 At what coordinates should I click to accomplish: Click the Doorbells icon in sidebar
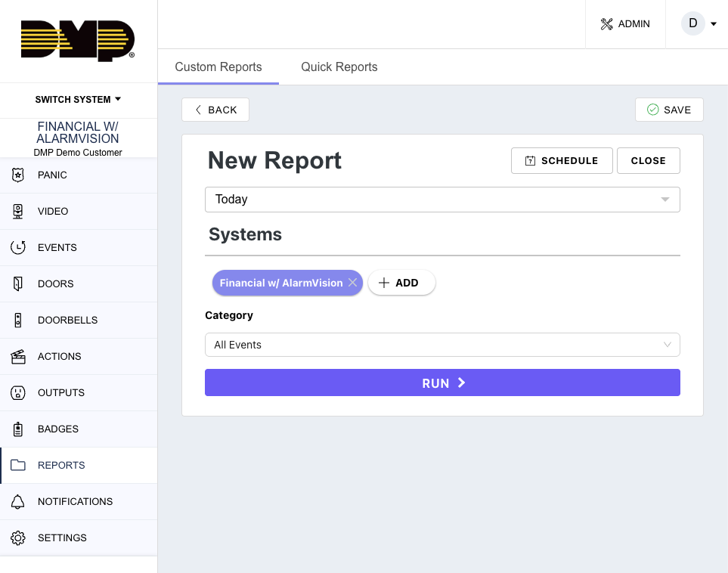click(17, 320)
